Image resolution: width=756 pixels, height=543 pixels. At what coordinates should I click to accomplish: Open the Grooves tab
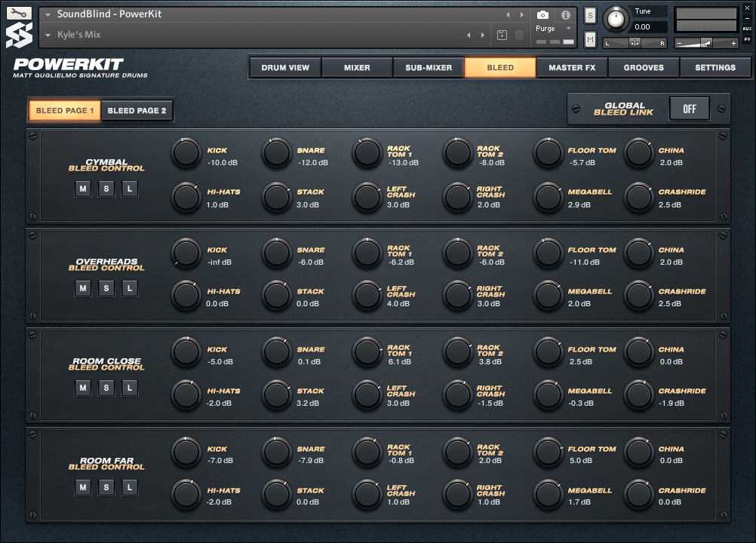click(x=644, y=67)
